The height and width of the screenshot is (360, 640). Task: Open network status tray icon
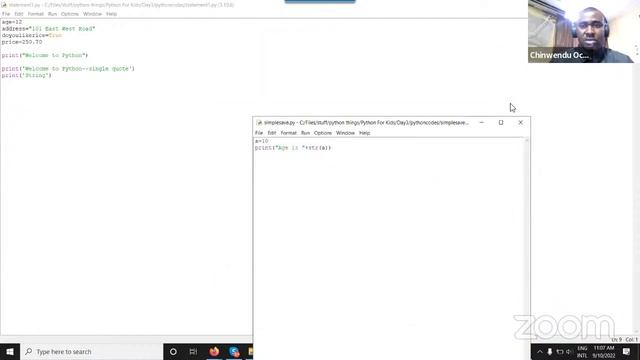560,351
